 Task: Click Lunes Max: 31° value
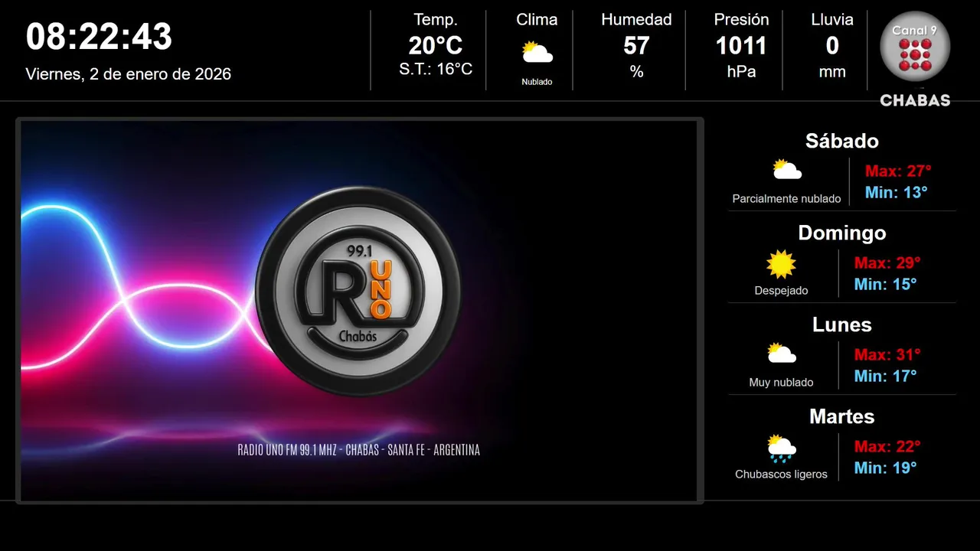(x=887, y=355)
